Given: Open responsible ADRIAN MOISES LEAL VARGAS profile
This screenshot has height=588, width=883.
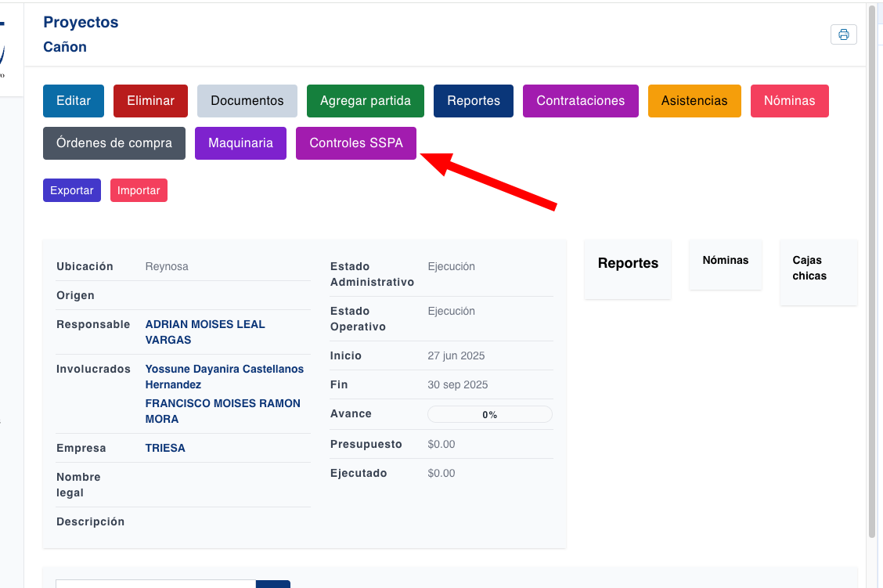Looking at the screenshot, I should coord(204,331).
